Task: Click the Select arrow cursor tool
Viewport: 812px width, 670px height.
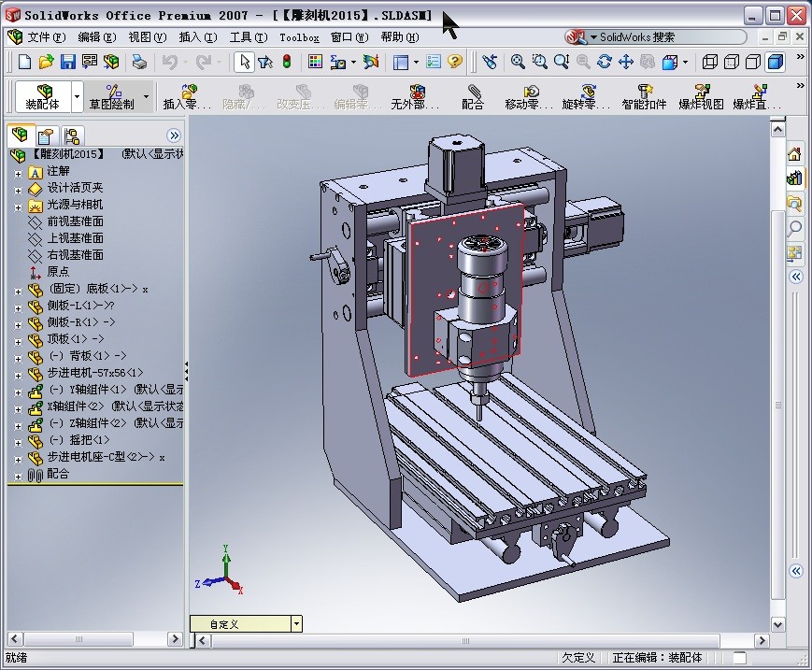Action: 244,62
